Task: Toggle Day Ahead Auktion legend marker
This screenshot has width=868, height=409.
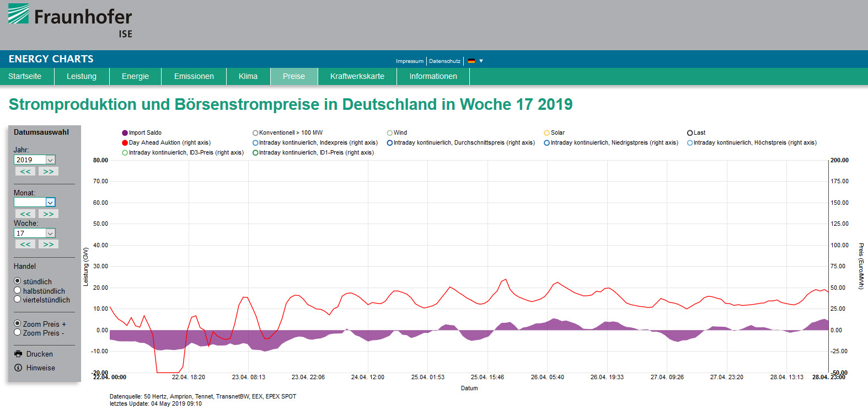Action: (125, 143)
